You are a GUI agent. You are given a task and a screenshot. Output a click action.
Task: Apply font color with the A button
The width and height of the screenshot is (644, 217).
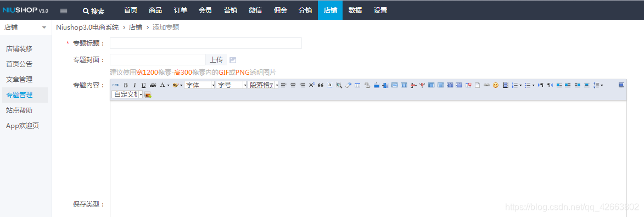[x=162, y=85]
